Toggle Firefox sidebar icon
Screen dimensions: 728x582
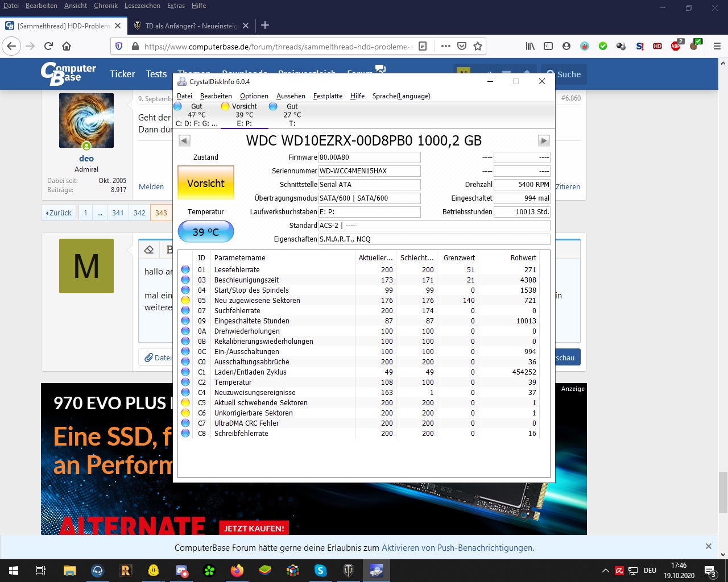click(x=548, y=47)
